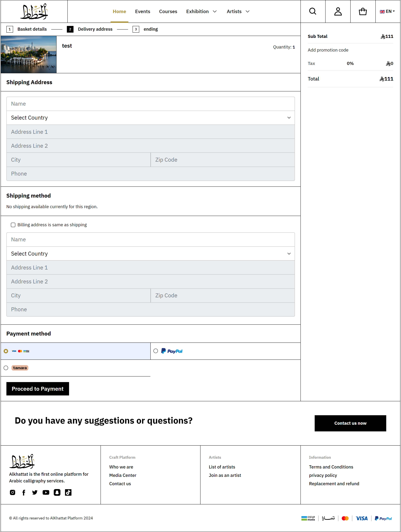Open the YouTube icon in footer
Viewport: 401px width, 532px height.
[x=46, y=492]
